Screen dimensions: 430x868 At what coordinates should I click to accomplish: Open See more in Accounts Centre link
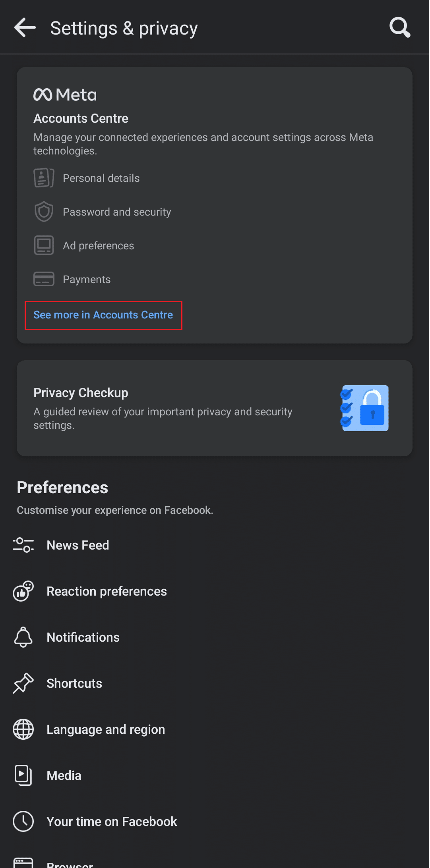pos(103,315)
